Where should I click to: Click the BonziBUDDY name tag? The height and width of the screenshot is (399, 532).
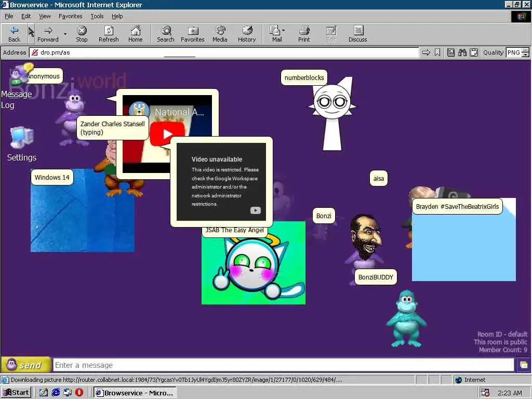(376, 277)
